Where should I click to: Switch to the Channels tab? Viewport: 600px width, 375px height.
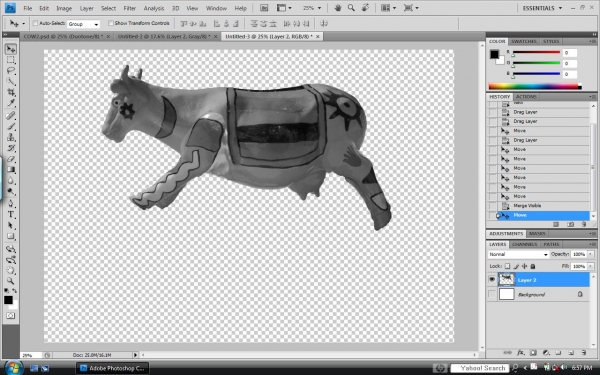click(524, 244)
